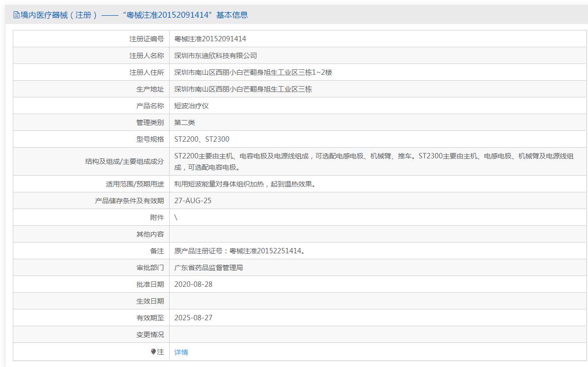
Task: Select registration number 粤械注准20152091414 in the table
Action: click(x=210, y=39)
